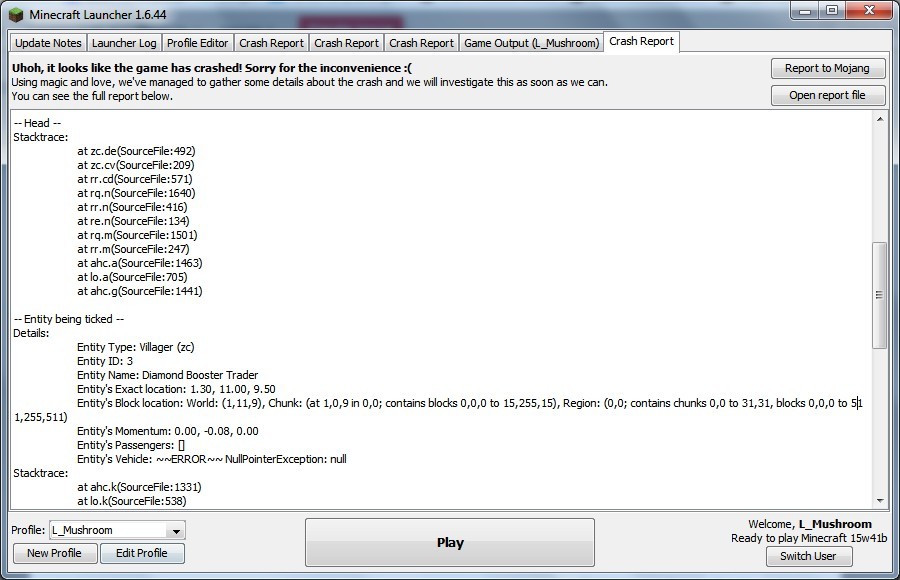
Task: Click the line 'at ahc.g(SourceFile:1441)'
Action: click(139, 291)
